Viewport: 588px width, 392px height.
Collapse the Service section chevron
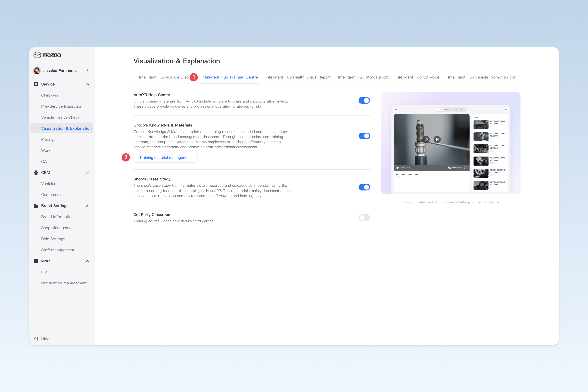click(88, 84)
